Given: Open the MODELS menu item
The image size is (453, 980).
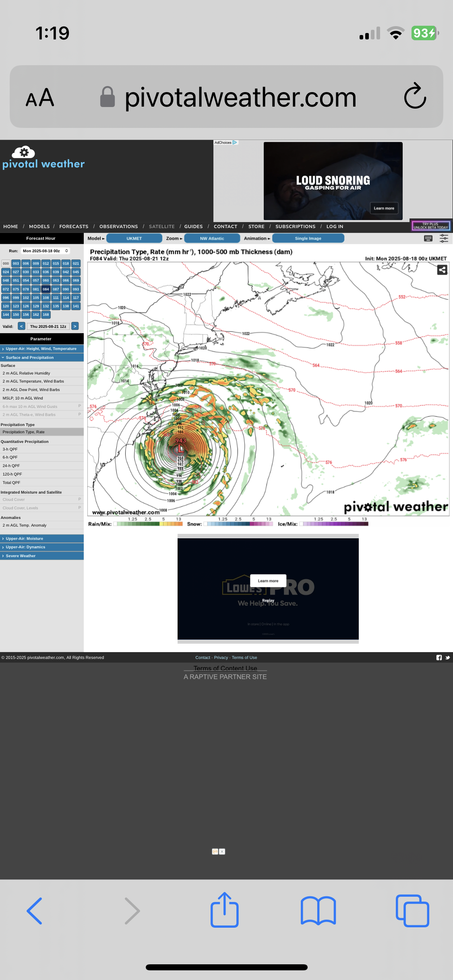Looking at the screenshot, I should [39, 226].
